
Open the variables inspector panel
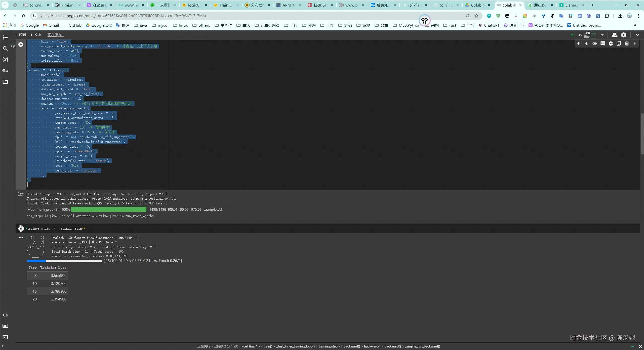5,60
